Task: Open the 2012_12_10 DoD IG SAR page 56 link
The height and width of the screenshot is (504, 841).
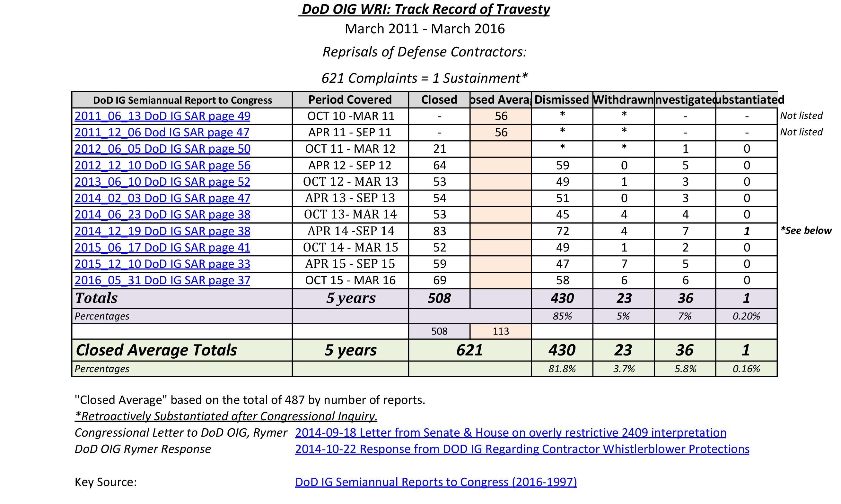Action: pos(162,166)
